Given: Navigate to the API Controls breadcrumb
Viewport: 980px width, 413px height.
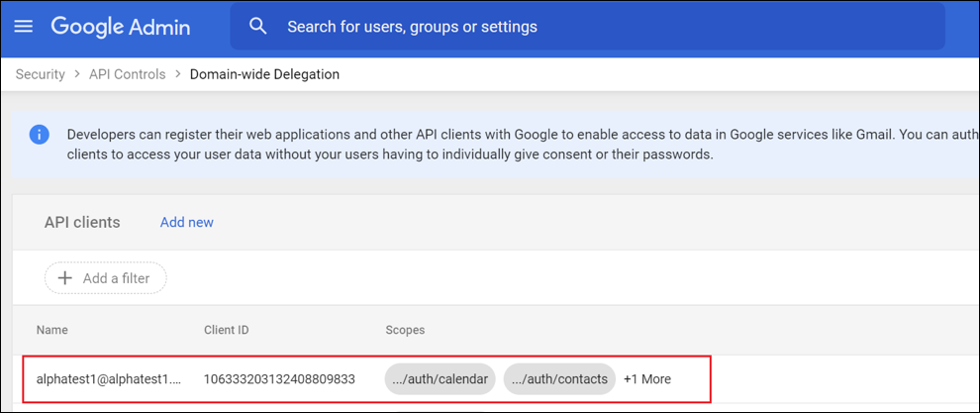Looking at the screenshot, I should (126, 74).
